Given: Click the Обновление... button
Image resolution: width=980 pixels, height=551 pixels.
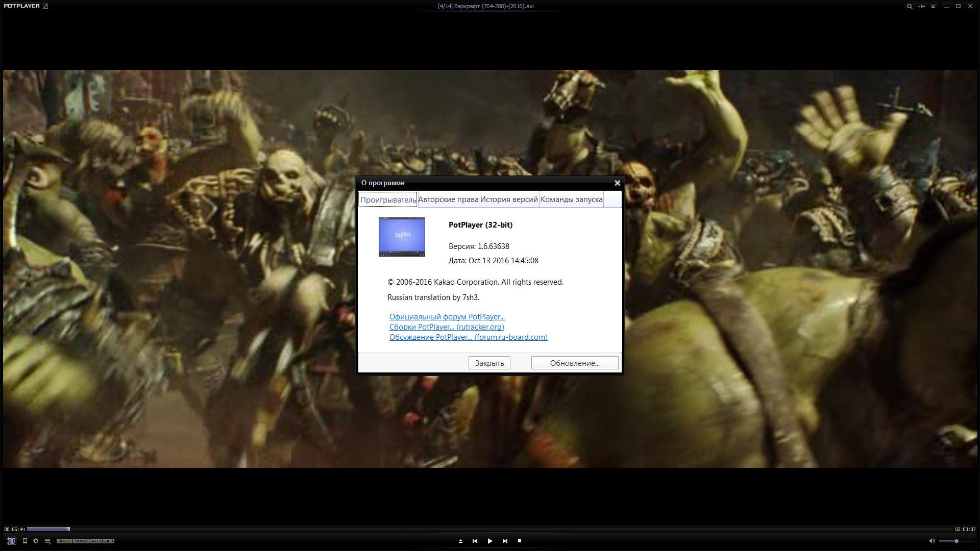Looking at the screenshot, I should point(574,363).
